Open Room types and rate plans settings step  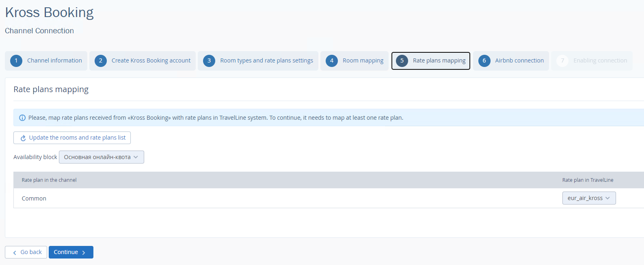(x=258, y=61)
